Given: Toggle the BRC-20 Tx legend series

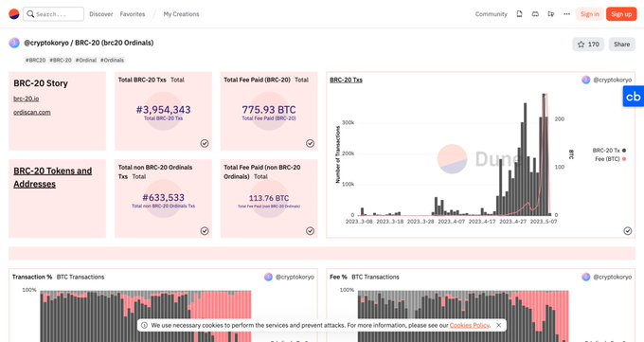Looking at the screenshot, I should coord(609,151).
